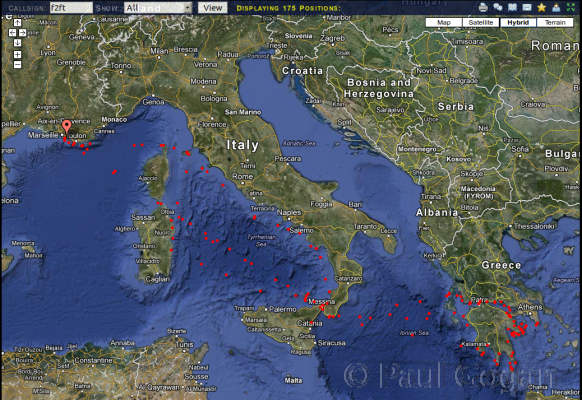Pan map left with the left arrow
The height and width of the screenshot is (400, 582).
click(x=12, y=33)
